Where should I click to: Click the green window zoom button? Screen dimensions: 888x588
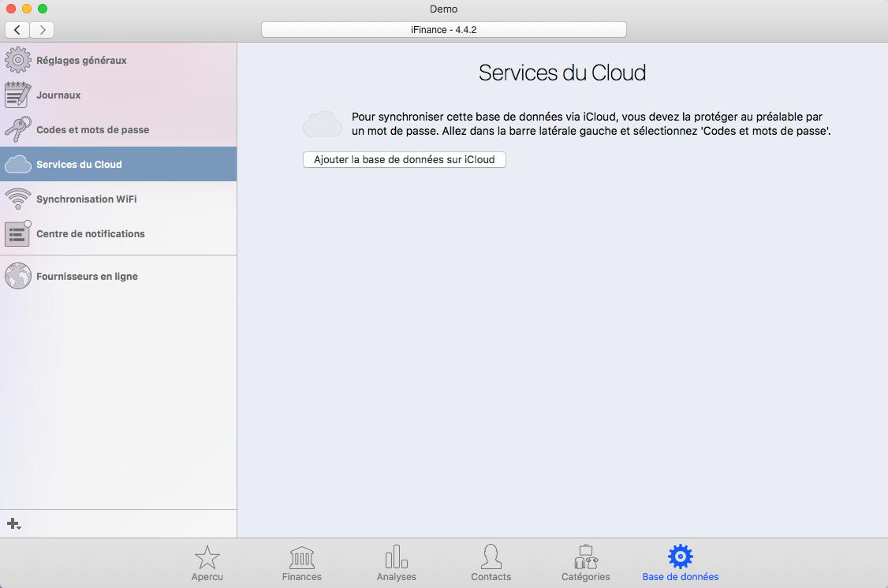[x=43, y=9]
